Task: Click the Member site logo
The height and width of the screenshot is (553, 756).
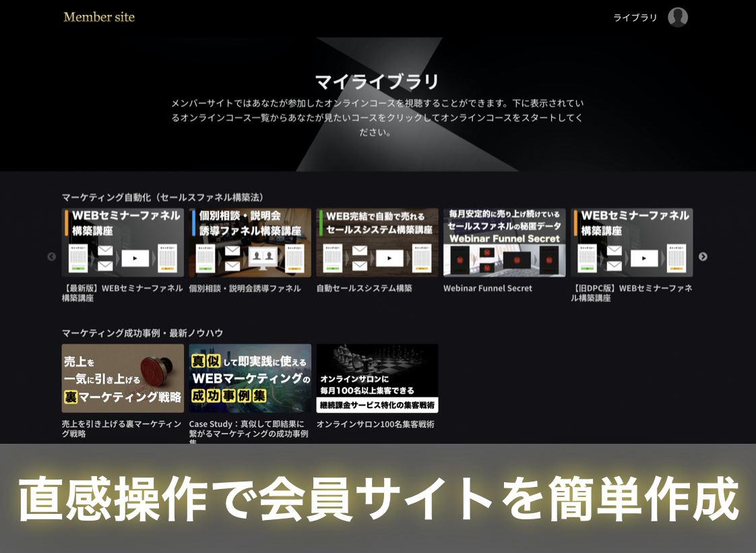Action: pyautogui.click(x=99, y=17)
